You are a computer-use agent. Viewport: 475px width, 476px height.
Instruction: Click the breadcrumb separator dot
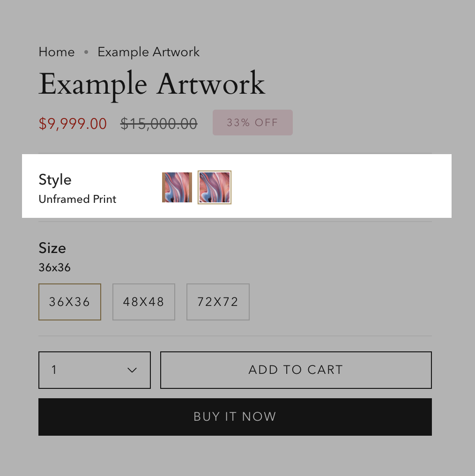(x=86, y=52)
